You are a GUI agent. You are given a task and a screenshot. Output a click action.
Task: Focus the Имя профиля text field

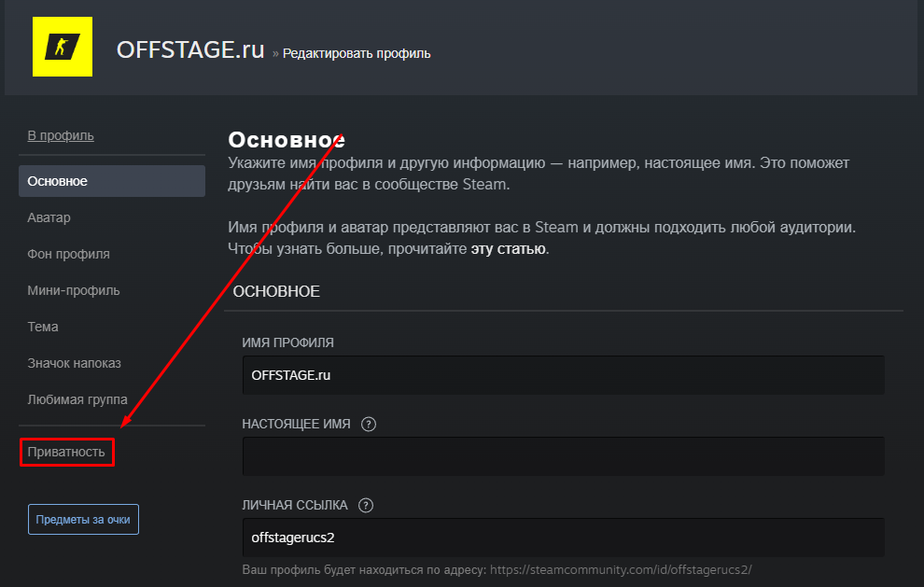point(562,375)
